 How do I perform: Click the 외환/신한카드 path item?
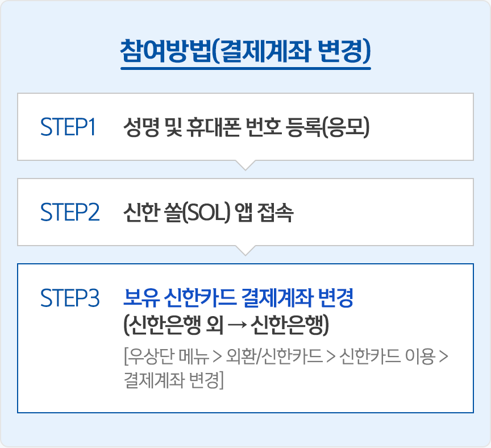(x=274, y=356)
